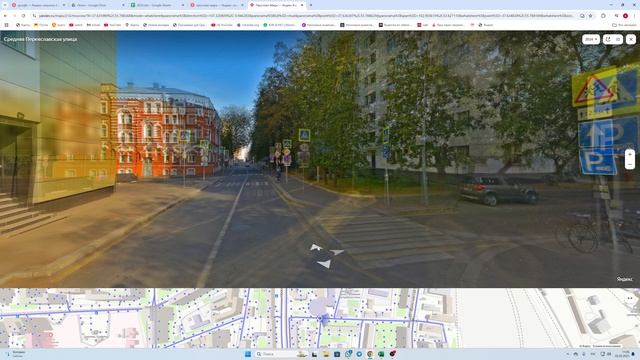Image resolution: width=640 pixels, height=360 pixels.
Task: Open the Windows Start menu
Action: [248, 354]
